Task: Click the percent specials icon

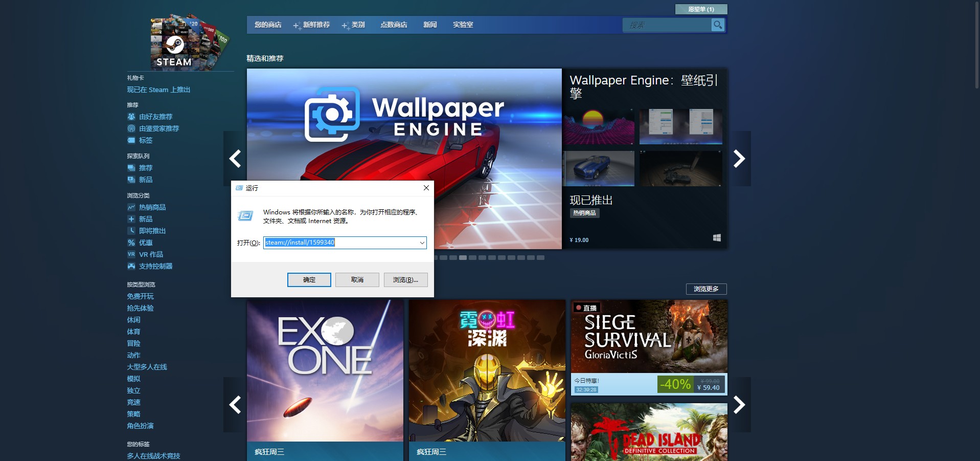Action: pyautogui.click(x=131, y=243)
